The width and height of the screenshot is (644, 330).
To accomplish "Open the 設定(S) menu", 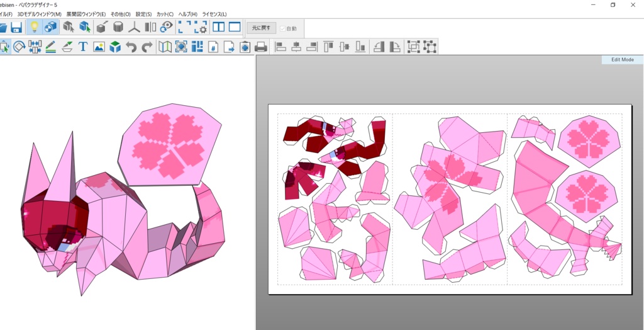I will click(x=143, y=14).
